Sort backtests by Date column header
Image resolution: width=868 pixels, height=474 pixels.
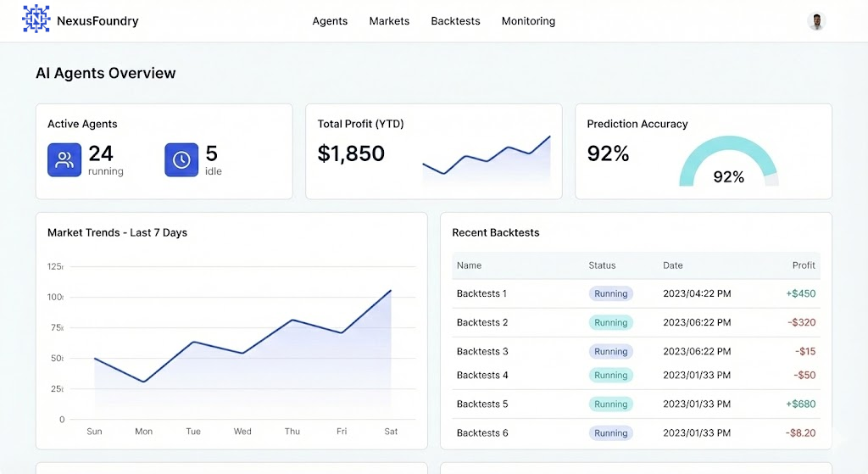point(672,265)
